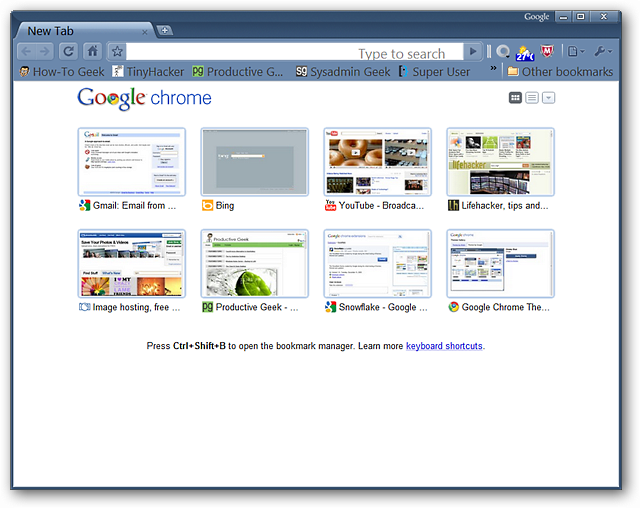Go to the Home page icon

click(x=93, y=51)
